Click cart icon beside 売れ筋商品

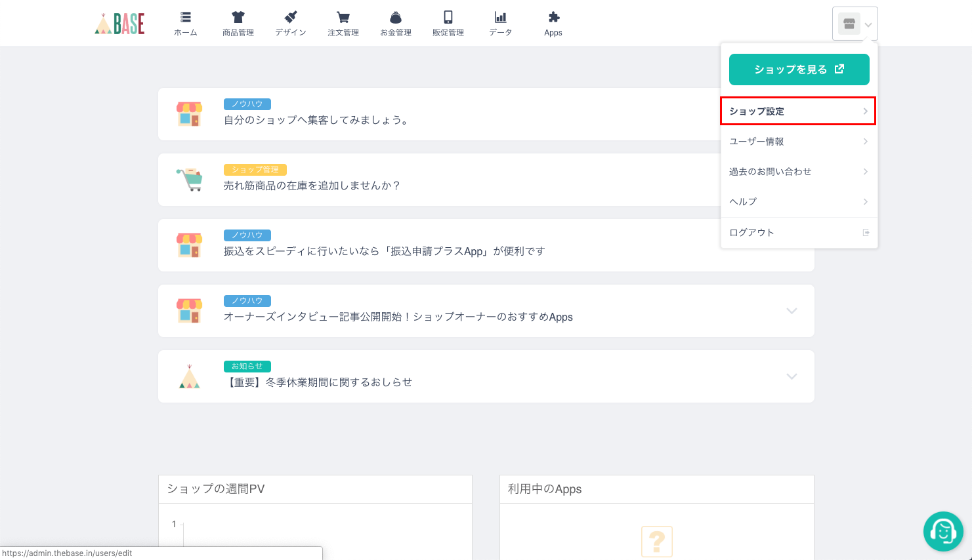pos(189,180)
